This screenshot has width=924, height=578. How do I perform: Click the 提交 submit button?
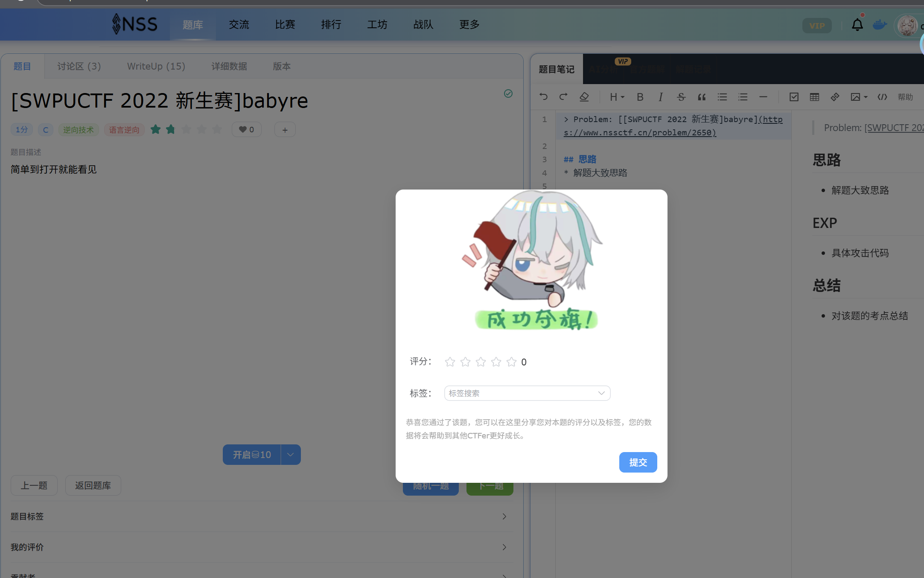tap(638, 462)
